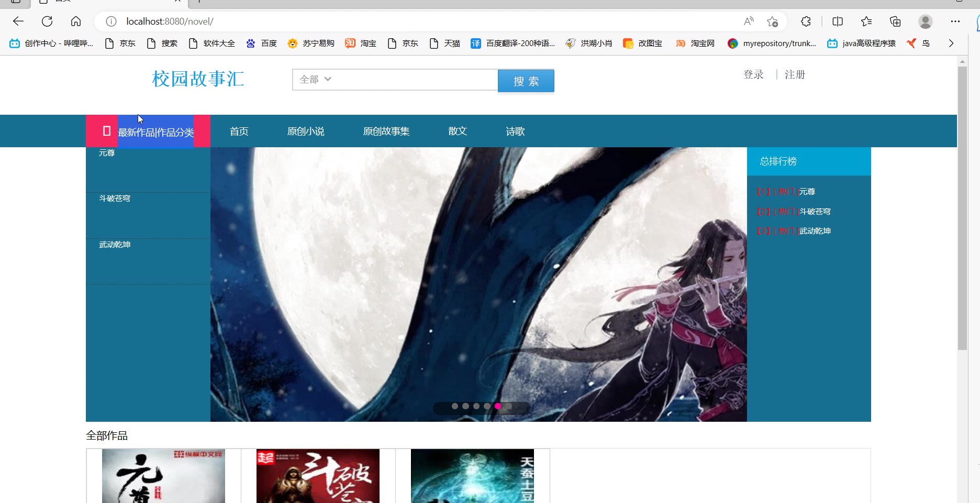Open split screen view
Screen dimensions: 980x503
click(838, 21)
